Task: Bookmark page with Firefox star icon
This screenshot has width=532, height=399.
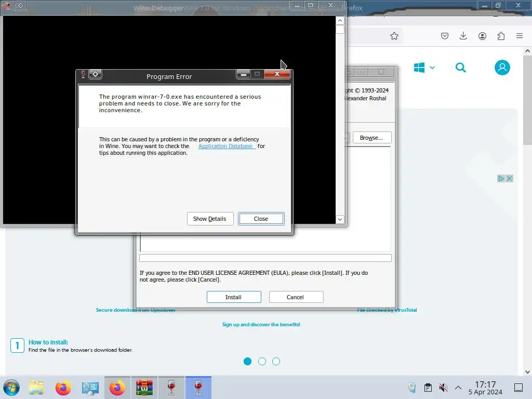Action: pos(394,36)
